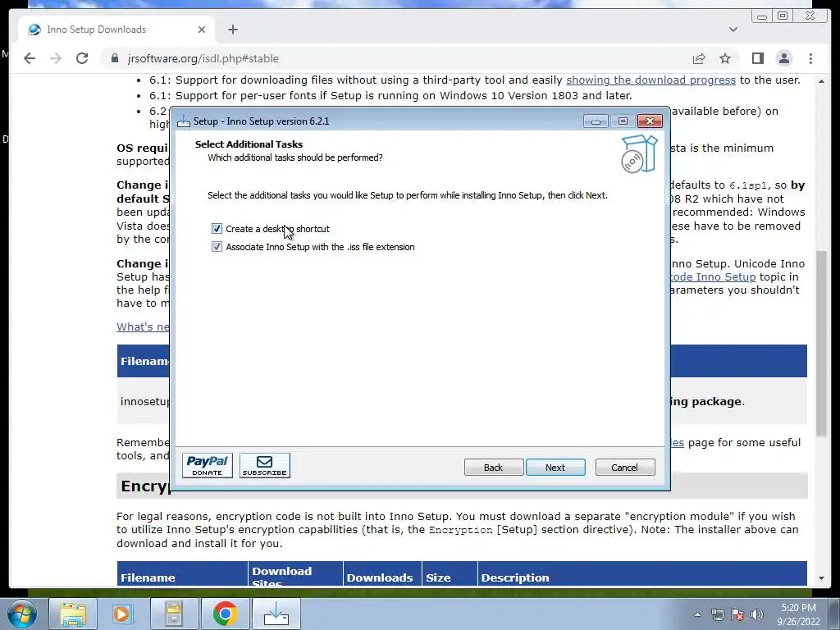Toggle Associate Inno Setup with .iss extension
The width and height of the screenshot is (840, 630).
pos(217,247)
